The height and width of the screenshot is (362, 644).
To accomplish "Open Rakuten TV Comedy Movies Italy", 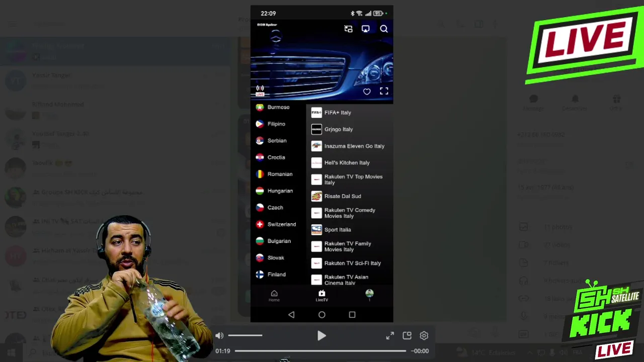I will pos(349,213).
